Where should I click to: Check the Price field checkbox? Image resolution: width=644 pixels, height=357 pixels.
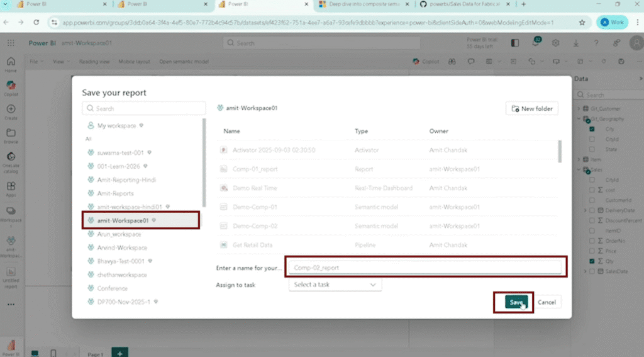coord(592,251)
